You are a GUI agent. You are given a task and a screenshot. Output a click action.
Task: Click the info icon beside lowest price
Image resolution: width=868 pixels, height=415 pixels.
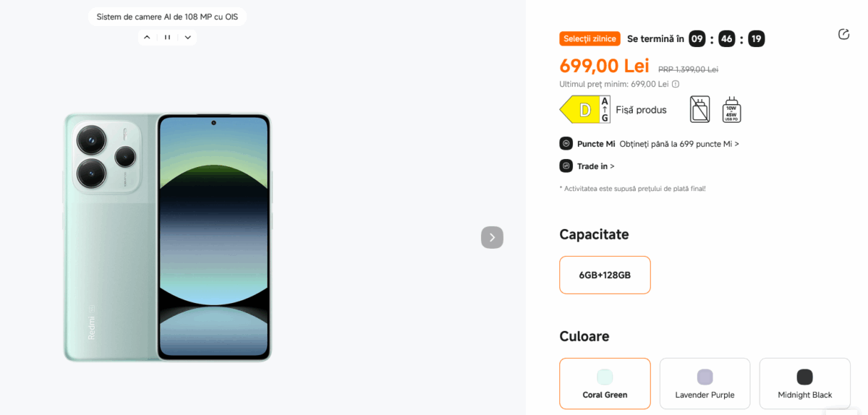[x=676, y=84]
